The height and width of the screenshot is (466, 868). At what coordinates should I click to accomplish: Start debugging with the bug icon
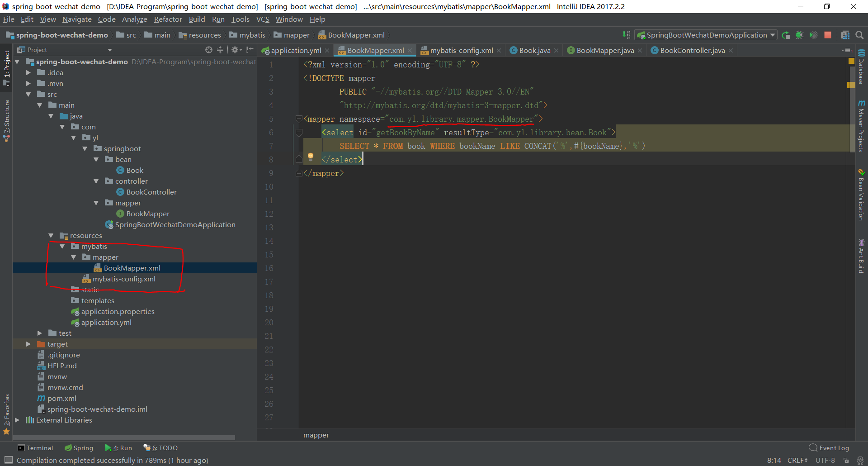point(799,35)
